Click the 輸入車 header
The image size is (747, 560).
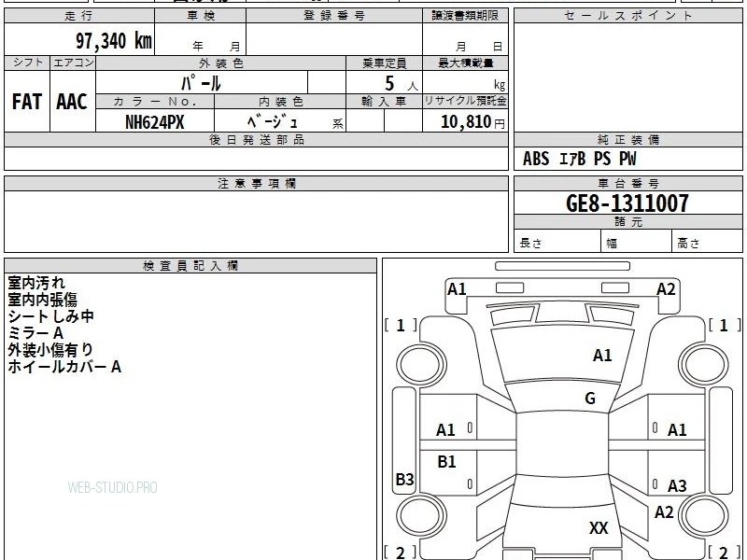[384, 102]
